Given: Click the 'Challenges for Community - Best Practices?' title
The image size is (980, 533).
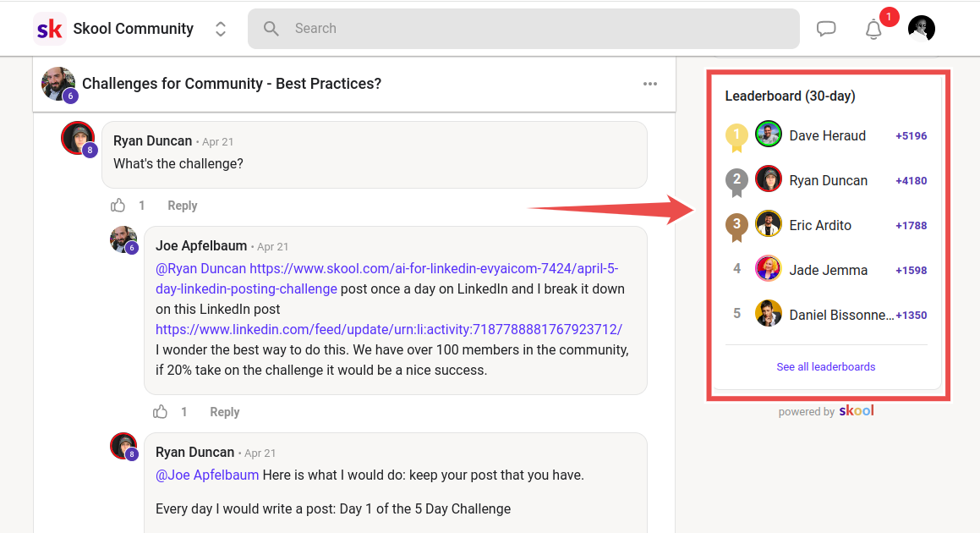Looking at the screenshot, I should [x=232, y=84].
